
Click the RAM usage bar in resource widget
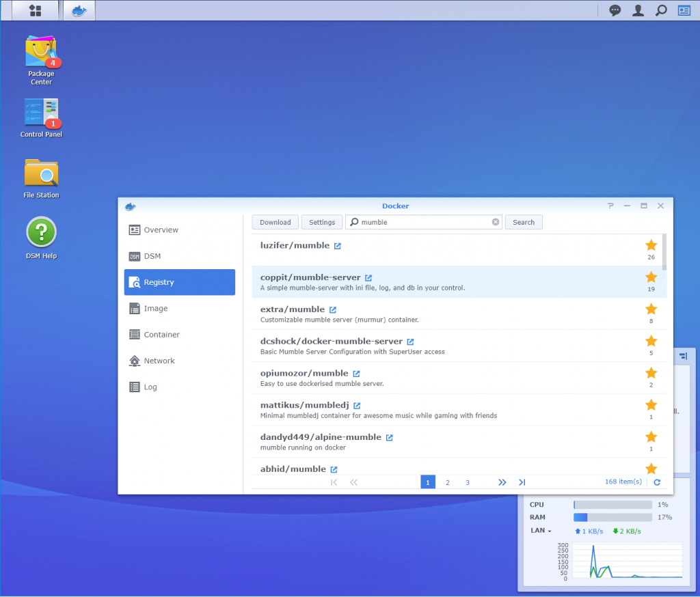612,517
